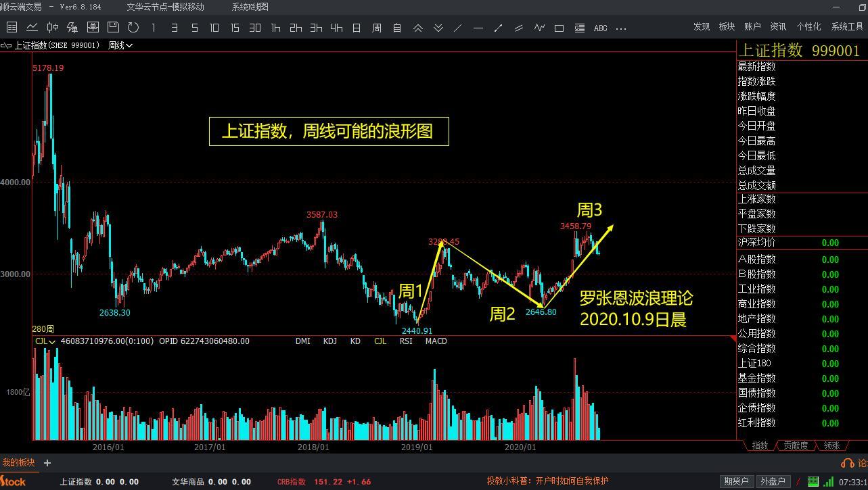
Task: Select the zigzag wave line tool
Action: [539, 28]
